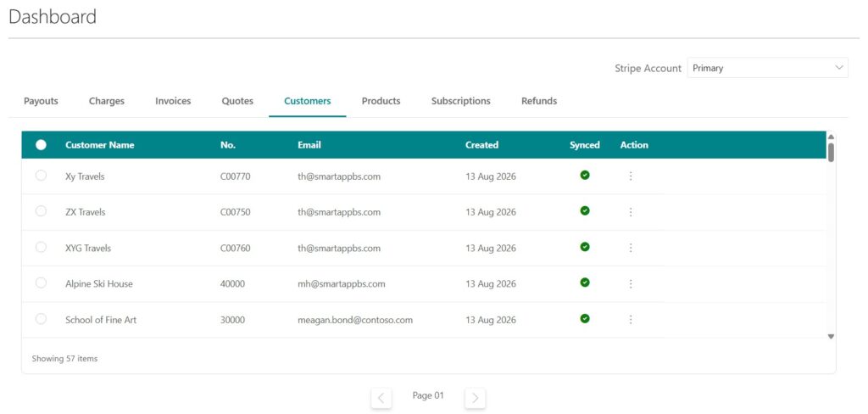
Task: Open action menu for School of Fine Art
Action: pos(631,320)
